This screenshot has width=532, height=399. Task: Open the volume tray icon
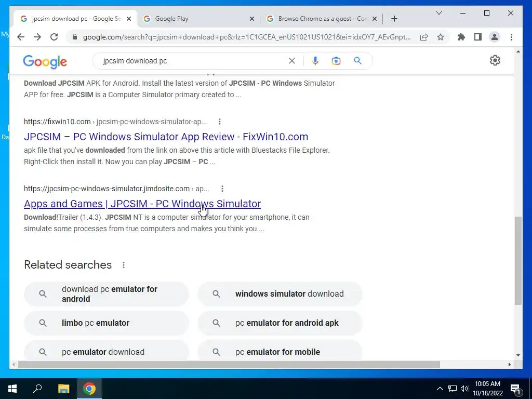[x=464, y=389]
